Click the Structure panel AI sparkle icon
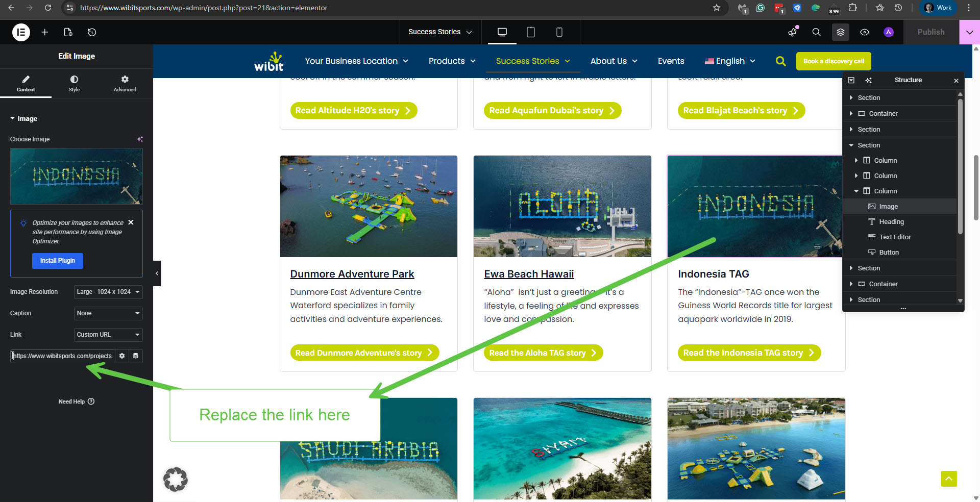The image size is (980, 502). (x=869, y=80)
